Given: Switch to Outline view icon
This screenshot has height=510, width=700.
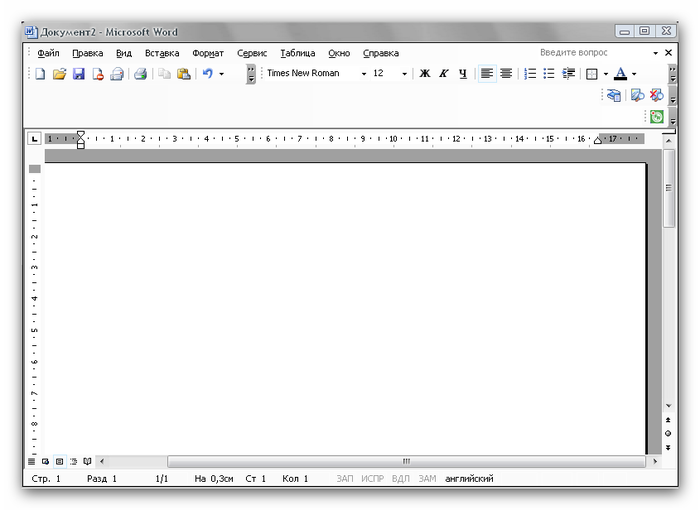Looking at the screenshot, I should click(x=74, y=461).
